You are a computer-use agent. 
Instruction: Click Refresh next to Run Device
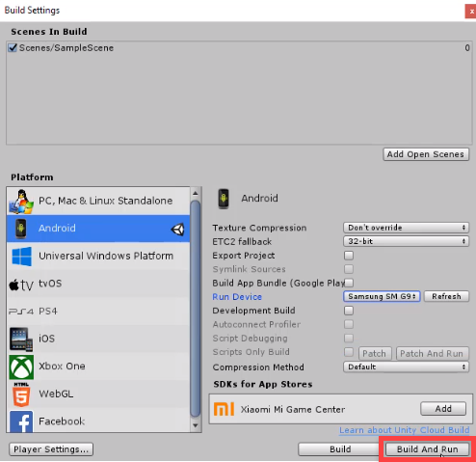click(x=446, y=296)
